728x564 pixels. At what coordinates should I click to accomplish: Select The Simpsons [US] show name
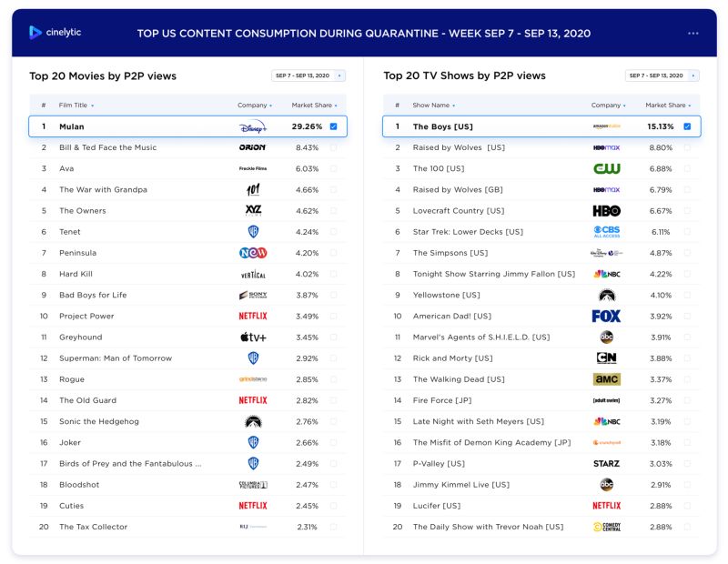point(450,253)
